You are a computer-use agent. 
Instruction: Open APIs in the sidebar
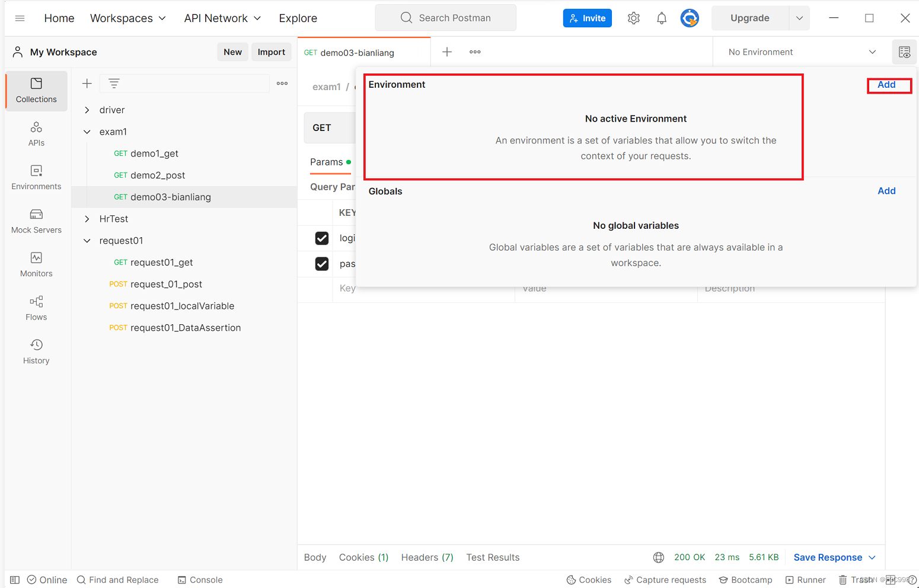36,134
